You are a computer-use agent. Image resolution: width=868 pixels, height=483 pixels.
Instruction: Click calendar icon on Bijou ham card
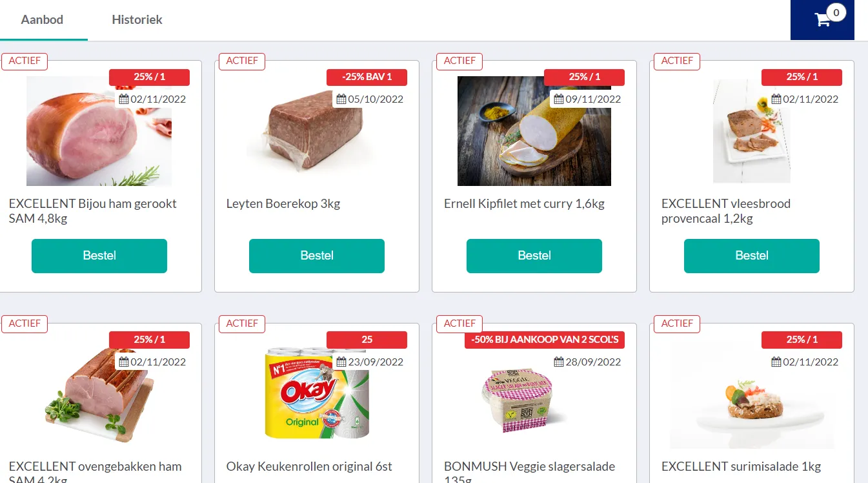coord(124,99)
